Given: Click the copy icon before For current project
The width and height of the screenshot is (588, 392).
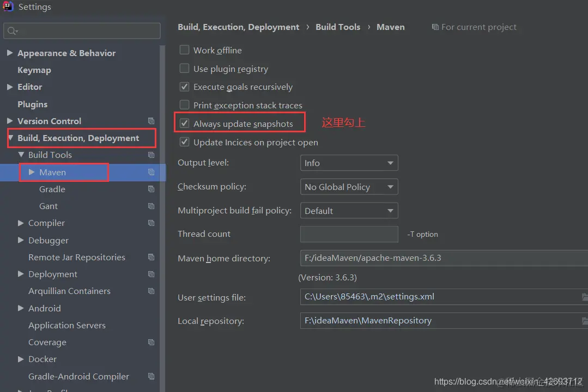Looking at the screenshot, I should coord(435,27).
